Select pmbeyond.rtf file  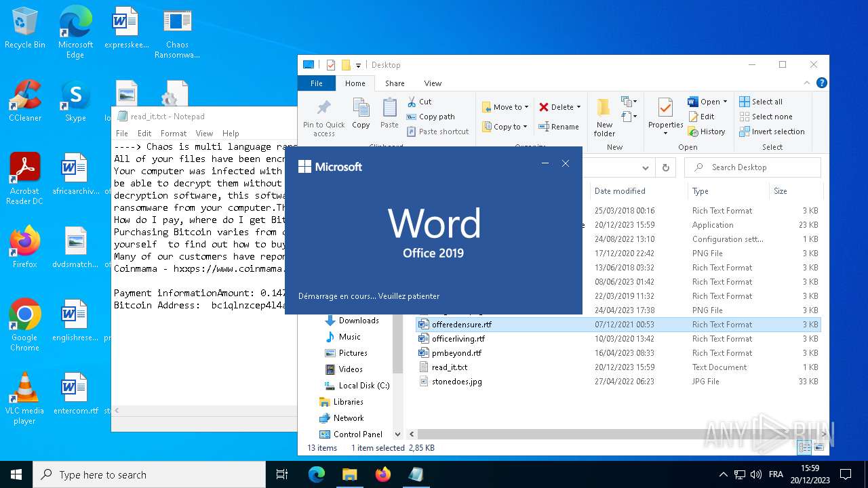click(618, 353)
